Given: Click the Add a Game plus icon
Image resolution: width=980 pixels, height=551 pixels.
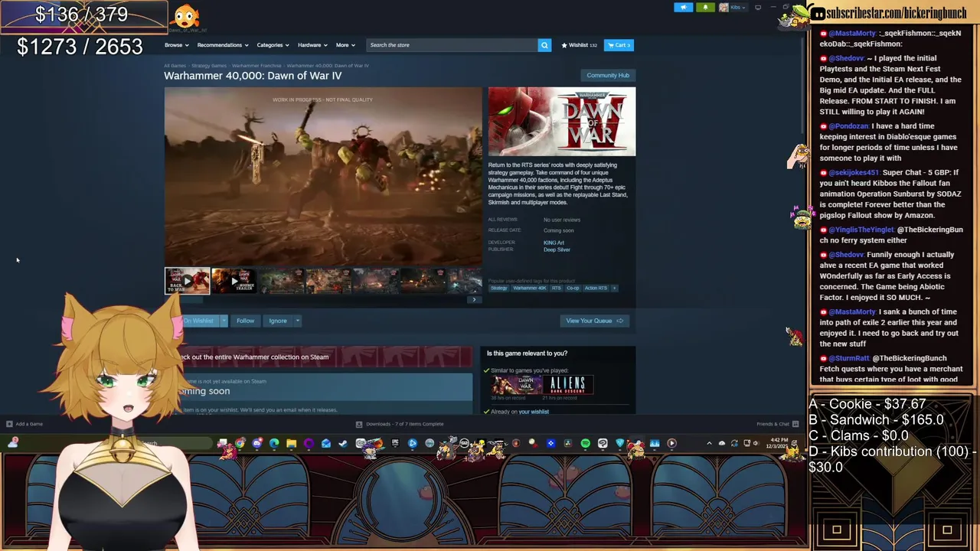Looking at the screenshot, I should pos(9,424).
